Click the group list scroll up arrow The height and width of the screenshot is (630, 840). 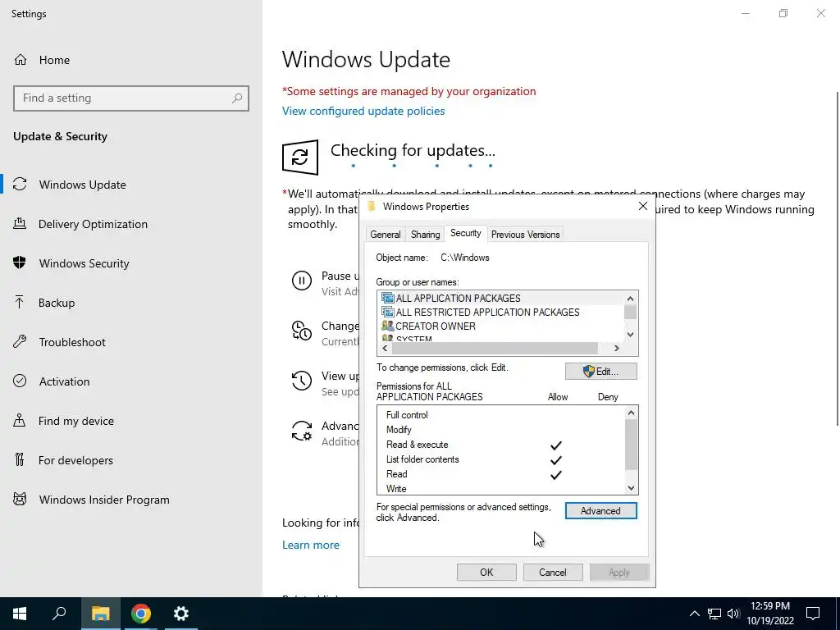point(631,299)
